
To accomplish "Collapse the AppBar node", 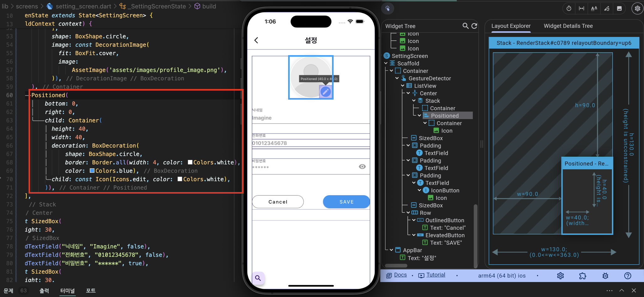I will click(x=392, y=250).
